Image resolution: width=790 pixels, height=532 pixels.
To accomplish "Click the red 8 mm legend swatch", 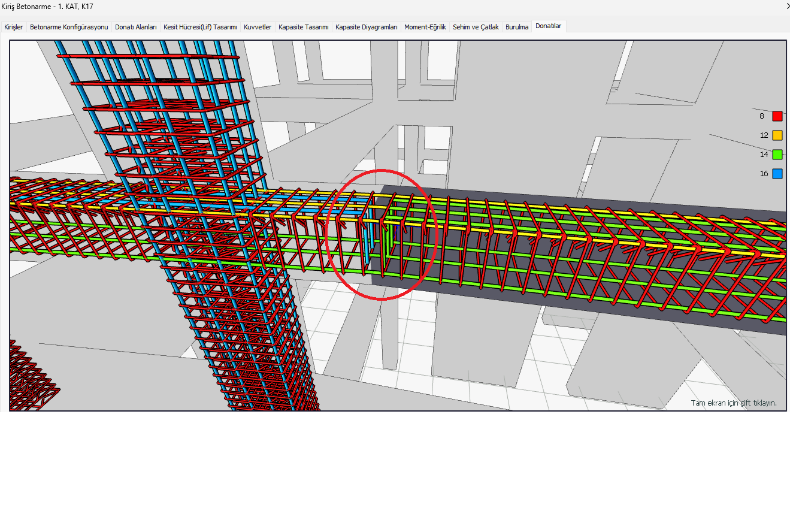I will 777,116.
